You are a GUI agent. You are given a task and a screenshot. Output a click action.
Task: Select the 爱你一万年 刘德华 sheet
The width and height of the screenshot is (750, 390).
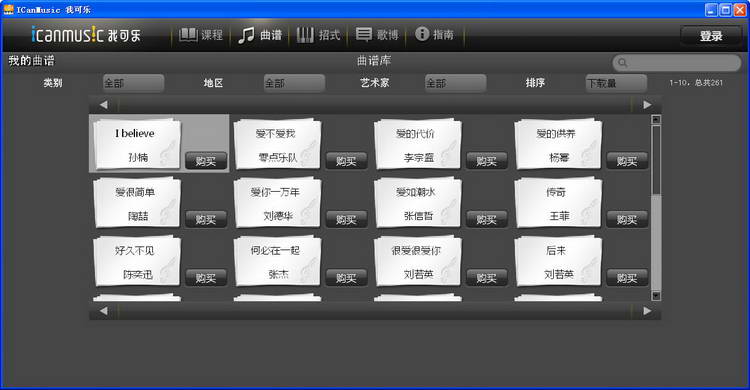click(x=277, y=202)
